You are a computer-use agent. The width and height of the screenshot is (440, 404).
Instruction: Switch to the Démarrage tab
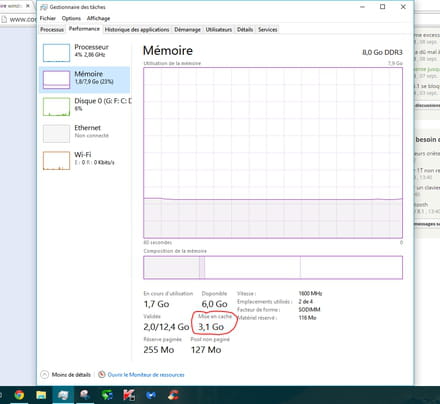[x=187, y=30]
